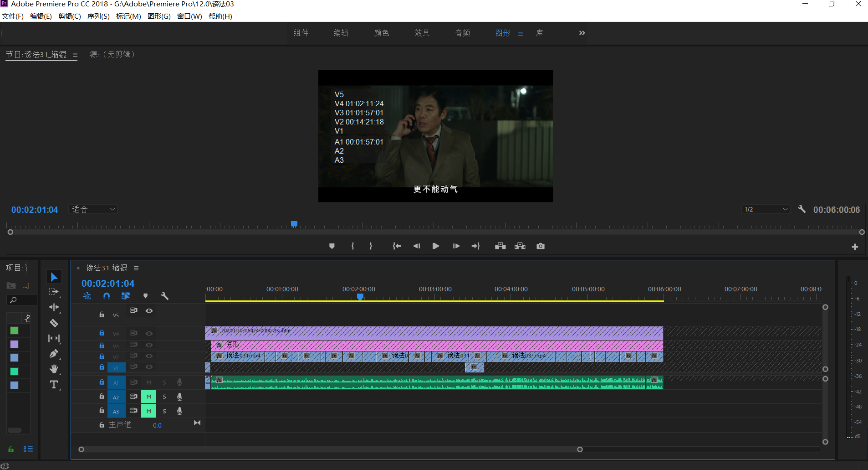Toggle sync lock on A2 track

coord(134,397)
